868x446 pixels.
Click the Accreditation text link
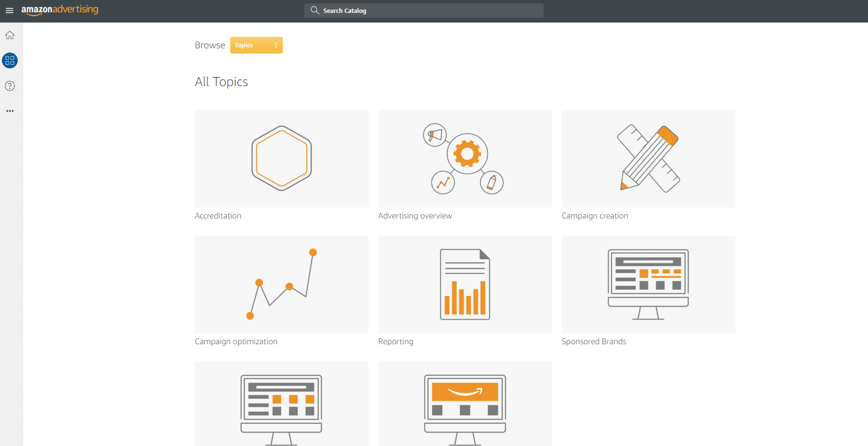pyautogui.click(x=218, y=216)
